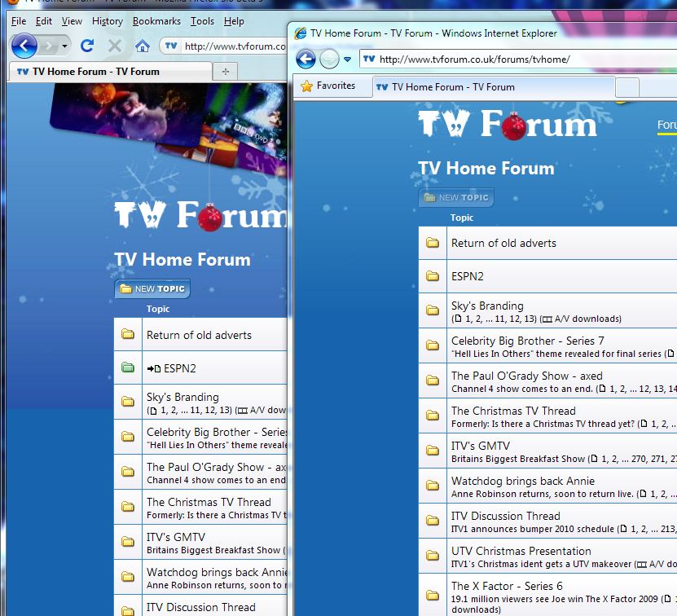This screenshot has height=616, width=677.
Task: Open Return of old adverts in IE
Action: point(503,243)
